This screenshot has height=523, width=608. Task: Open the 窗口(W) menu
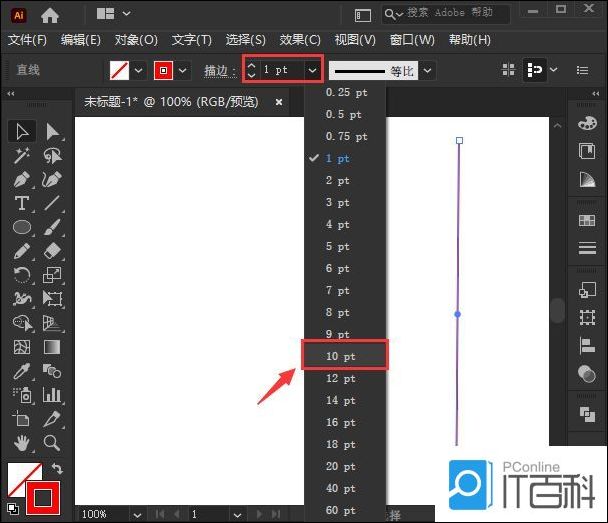click(x=412, y=40)
